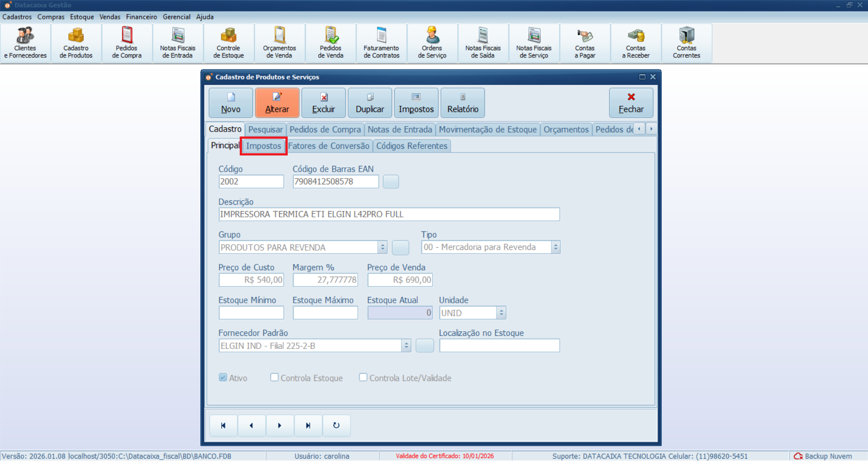868x461 pixels.
Task: Switch to the Notas de Entrada tab
Action: click(400, 130)
